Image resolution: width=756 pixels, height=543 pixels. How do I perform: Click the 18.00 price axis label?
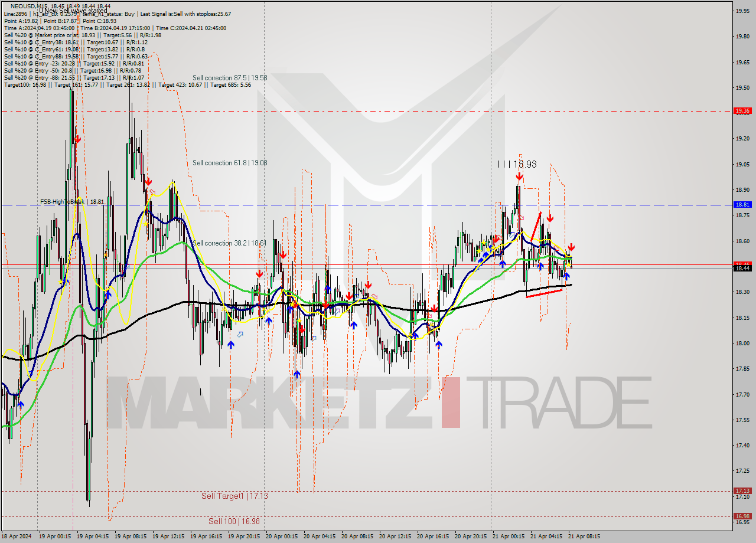pyautogui.click(x=742, y=344)
